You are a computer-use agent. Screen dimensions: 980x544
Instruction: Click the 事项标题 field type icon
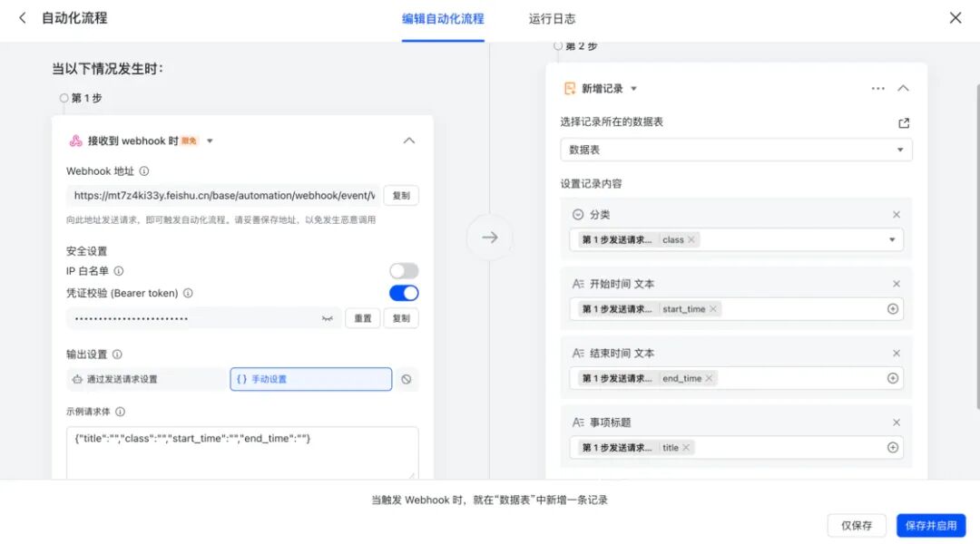[578, 423]
